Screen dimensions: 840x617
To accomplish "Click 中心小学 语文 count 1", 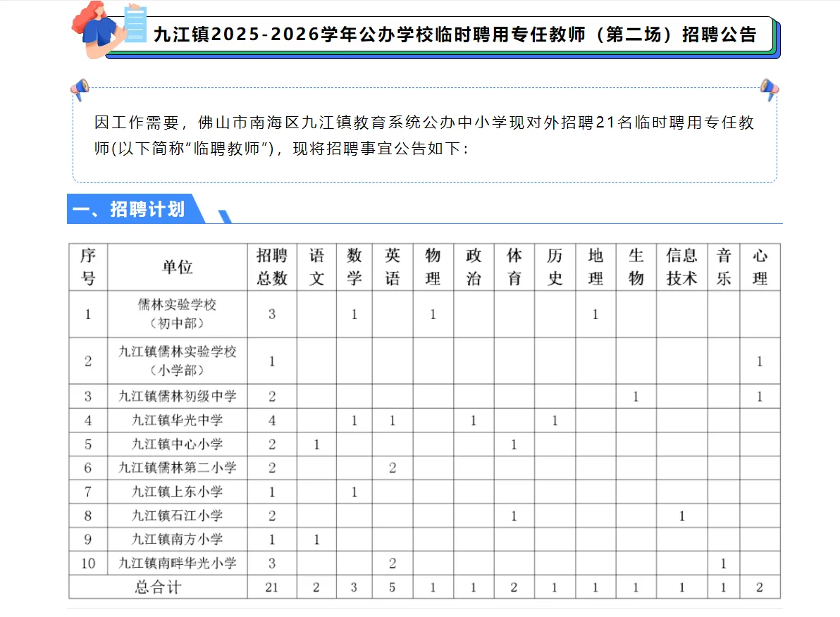I will coord(316,444).
